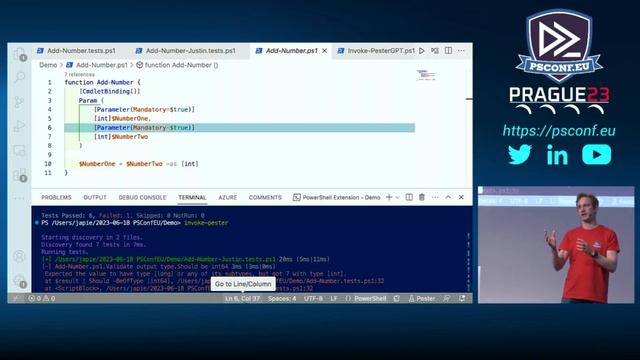This screenshot has height=360, width=640.
Task: Split the editor to the right
Action: pos(448,51)
